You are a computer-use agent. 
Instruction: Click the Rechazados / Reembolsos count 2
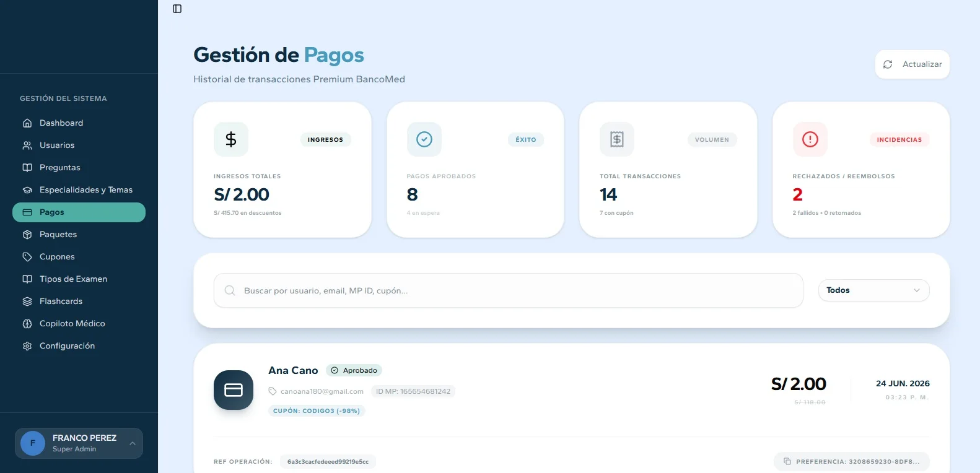point(798,194)
